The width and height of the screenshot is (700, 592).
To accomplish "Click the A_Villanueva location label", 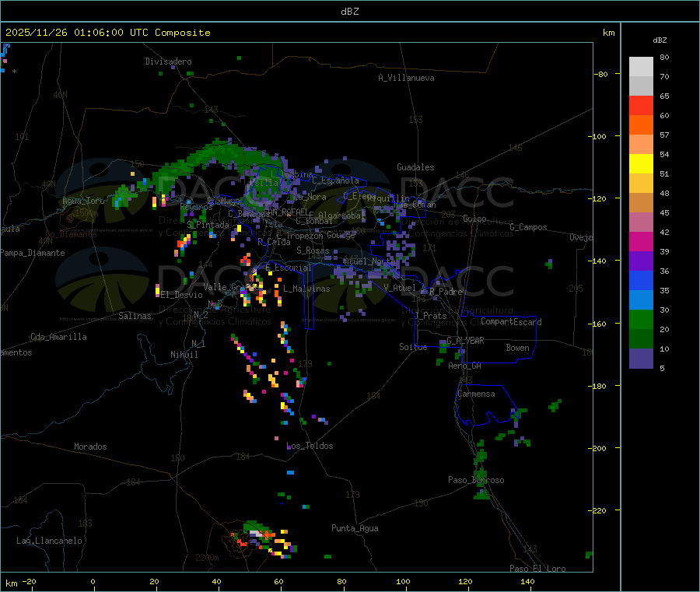I will tap(406, 78).
